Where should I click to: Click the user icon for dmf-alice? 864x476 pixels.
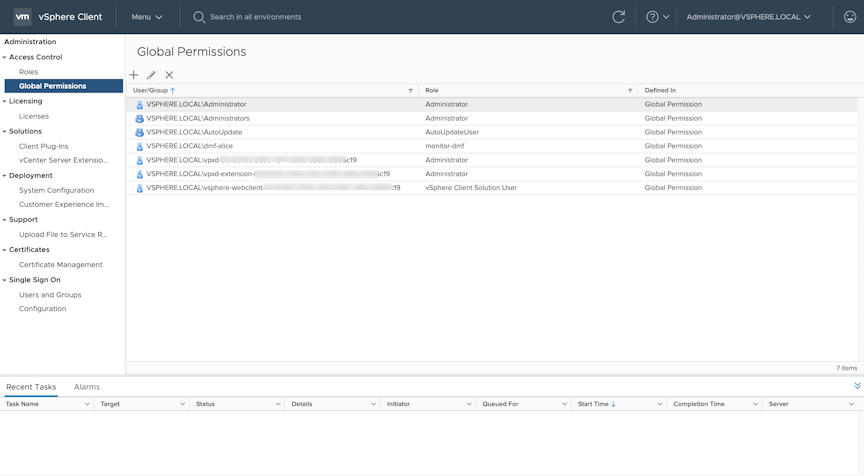coord(139,146)
